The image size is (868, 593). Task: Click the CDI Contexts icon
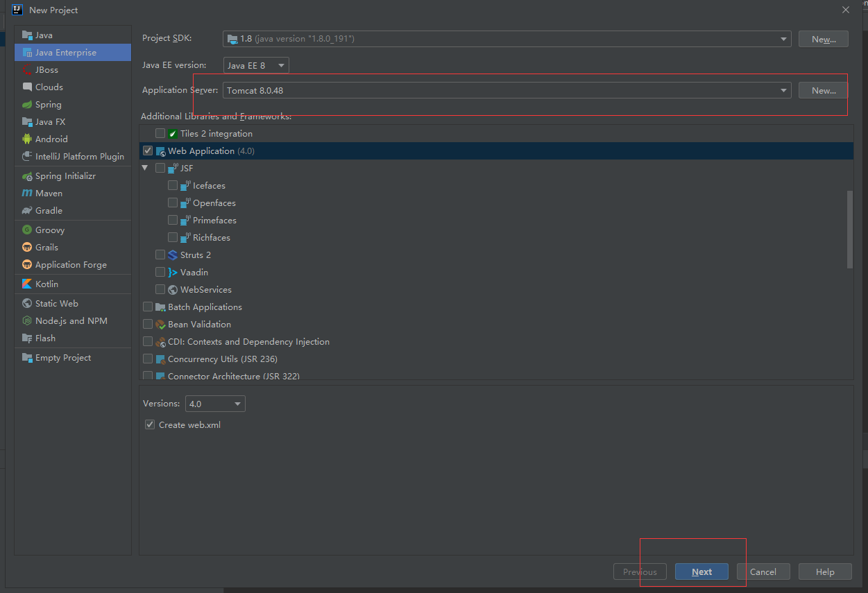coord(160,341)
